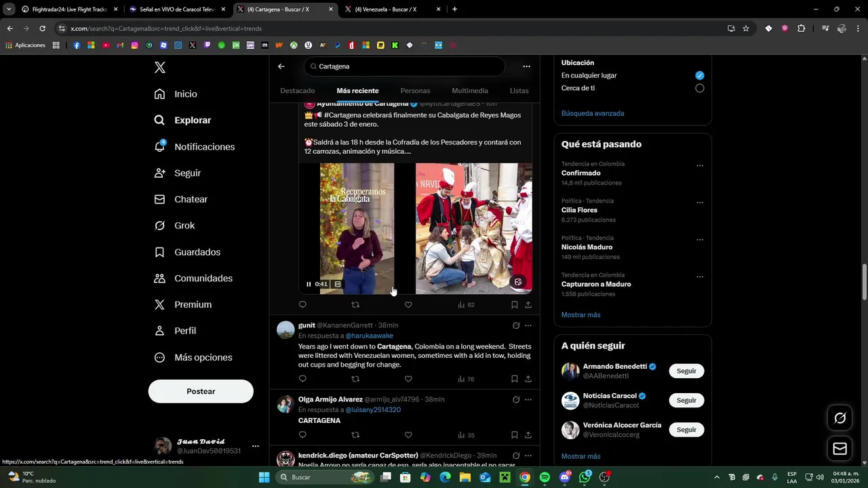Open more options on gunit's post
This screenshot has height=488, width=868.
click(528, 325)
